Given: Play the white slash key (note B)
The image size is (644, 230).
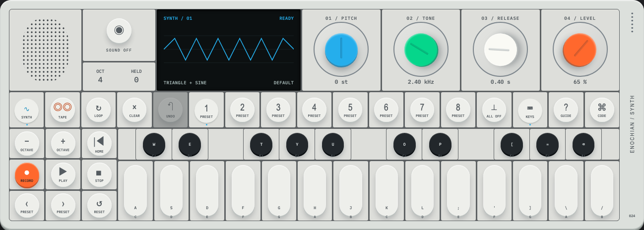Looking at the screenshot, I should click(x=602, y=190).
